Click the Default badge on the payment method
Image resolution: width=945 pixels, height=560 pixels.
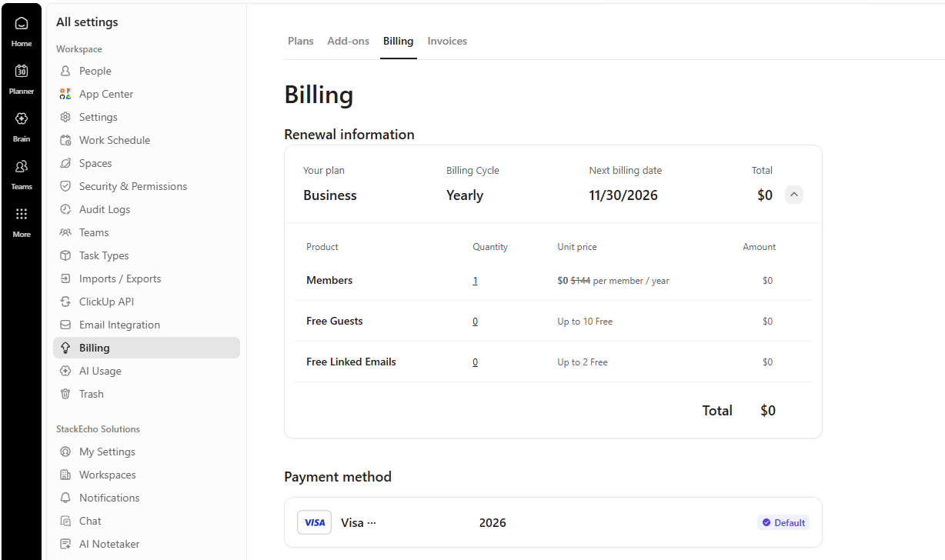pyautogui.click(x=783, y=522)
